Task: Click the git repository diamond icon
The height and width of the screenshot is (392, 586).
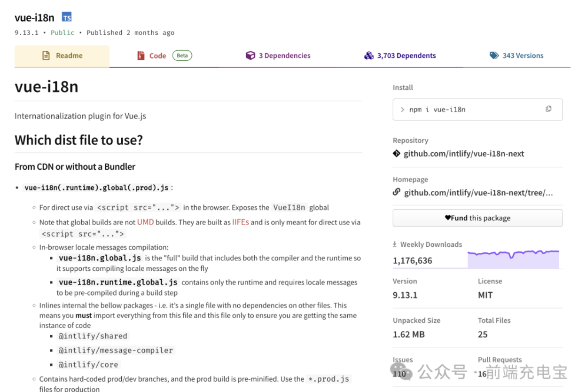Action: tap(397, 153)
